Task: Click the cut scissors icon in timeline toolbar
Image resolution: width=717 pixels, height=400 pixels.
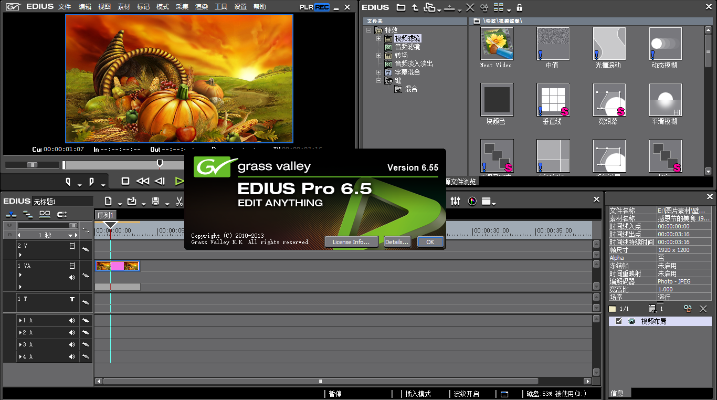Action: click(x=176, y=201)
